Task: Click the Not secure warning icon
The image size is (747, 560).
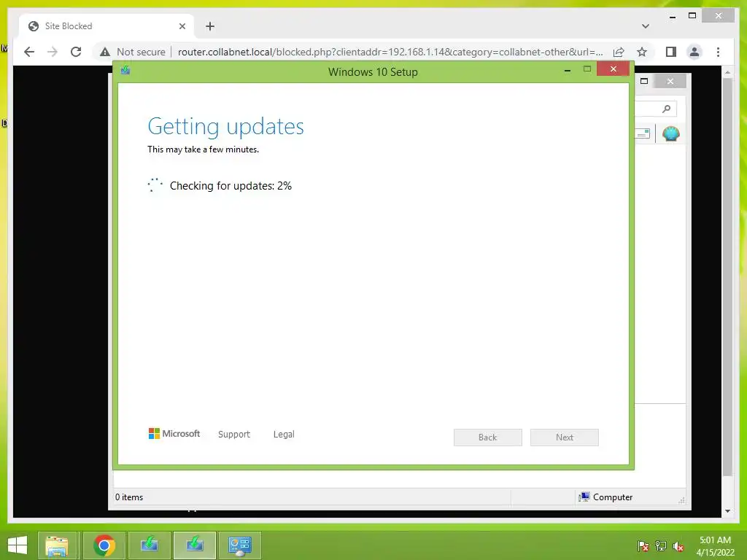Action: pos(105,52)
